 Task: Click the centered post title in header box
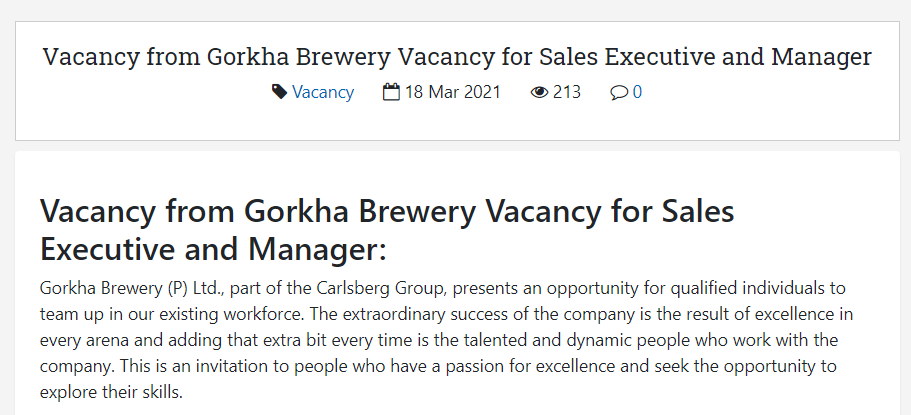(457, 57)
